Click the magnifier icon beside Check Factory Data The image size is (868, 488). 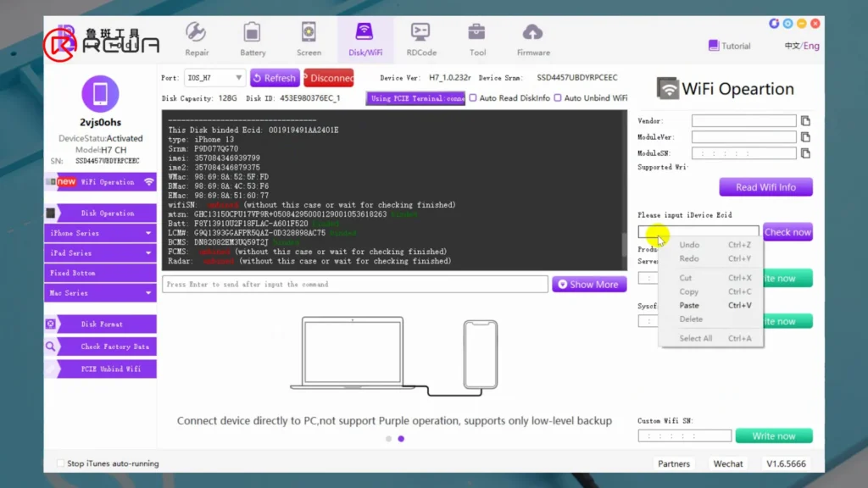click(x=50, y=347)
